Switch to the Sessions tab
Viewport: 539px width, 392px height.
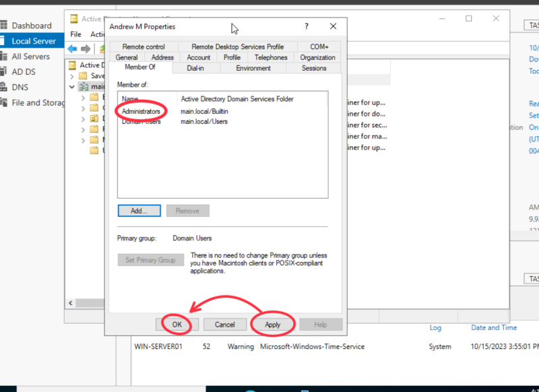(314, 68)
